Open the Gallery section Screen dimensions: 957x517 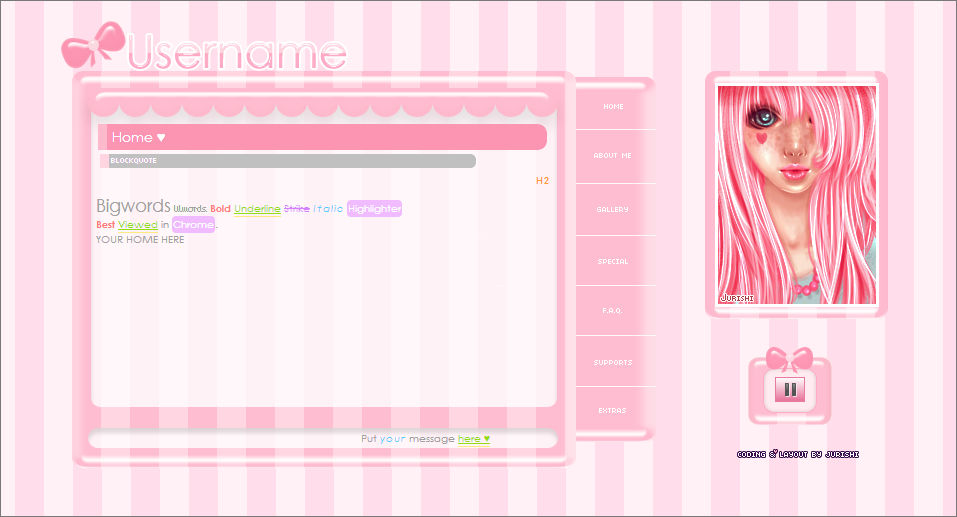pos(613,209)
